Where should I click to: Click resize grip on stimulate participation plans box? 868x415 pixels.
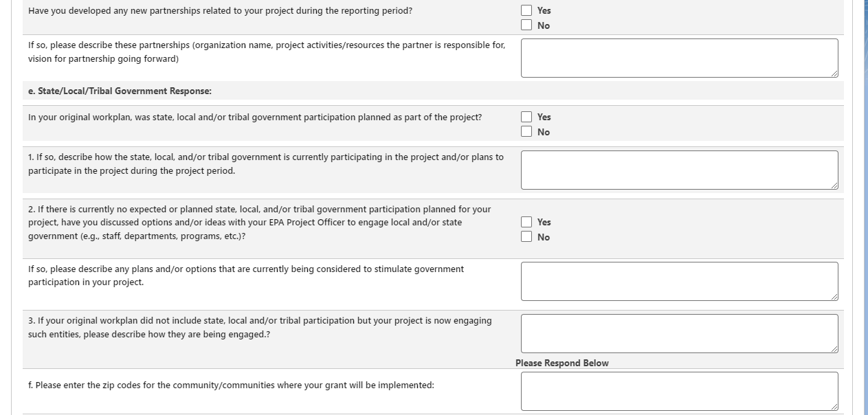(x=834, y=297)
